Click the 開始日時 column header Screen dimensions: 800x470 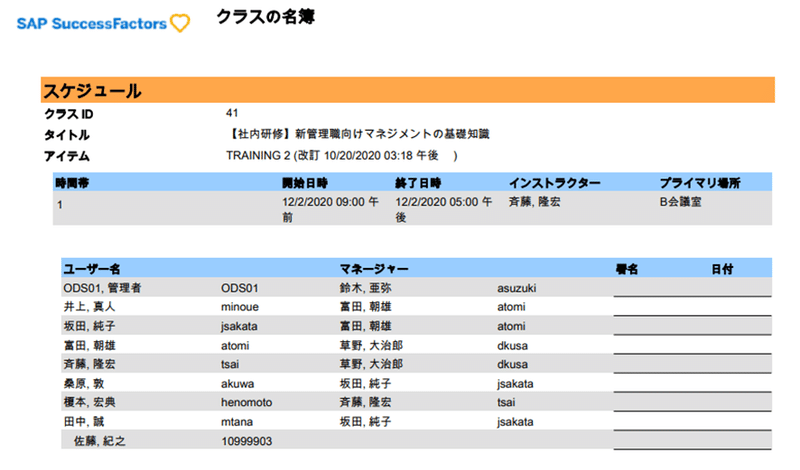click(305, 183)
